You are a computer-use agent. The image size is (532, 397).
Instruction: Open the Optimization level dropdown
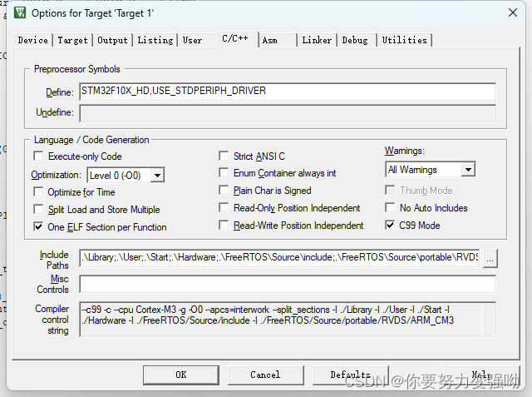click(157, 176)
